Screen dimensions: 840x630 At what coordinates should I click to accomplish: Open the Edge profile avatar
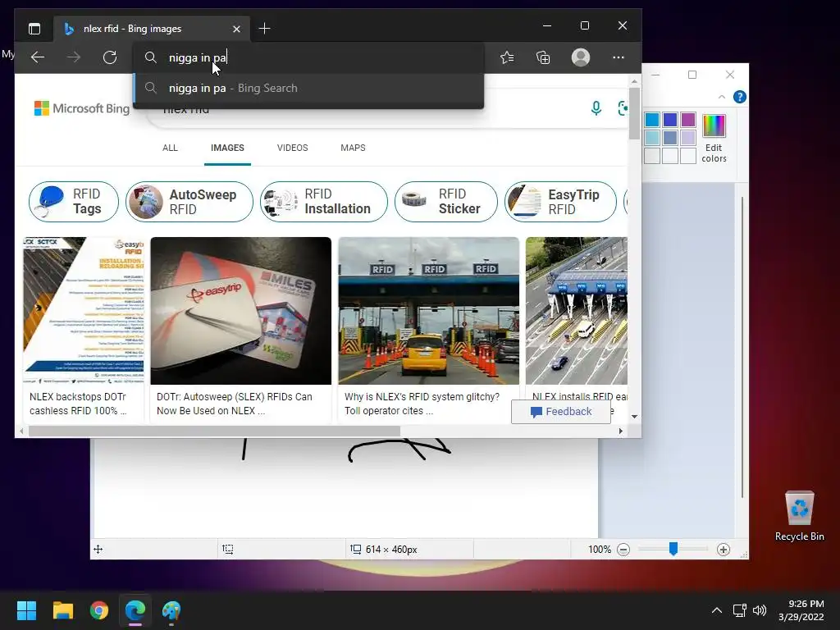coord(581,57)
